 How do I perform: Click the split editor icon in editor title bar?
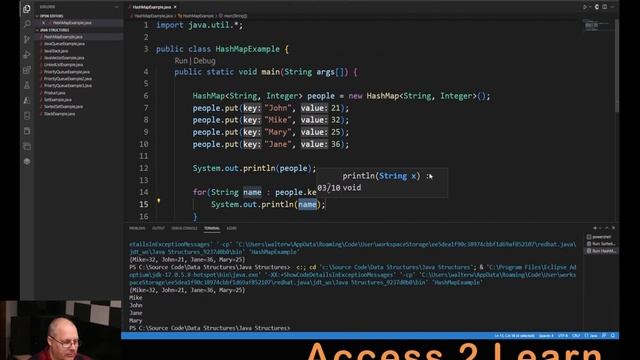point(604,7)
